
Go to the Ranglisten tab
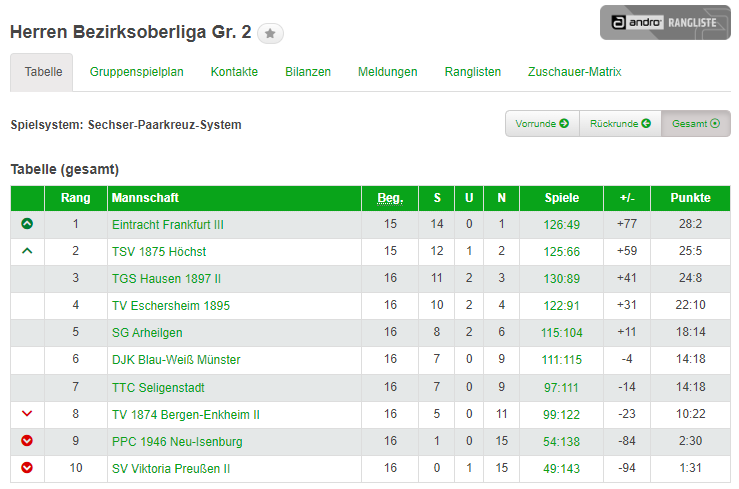coord(473,72)
